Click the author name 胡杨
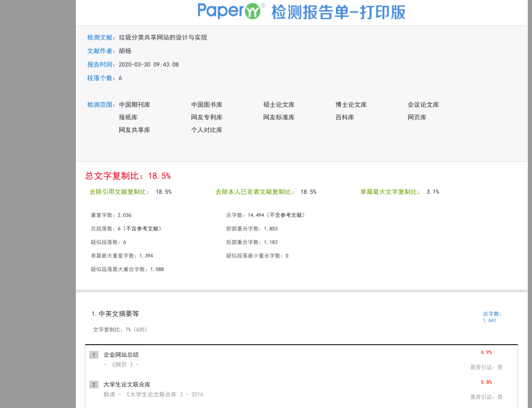The width and height of the screenshot is (532, 408). (125, 51)
